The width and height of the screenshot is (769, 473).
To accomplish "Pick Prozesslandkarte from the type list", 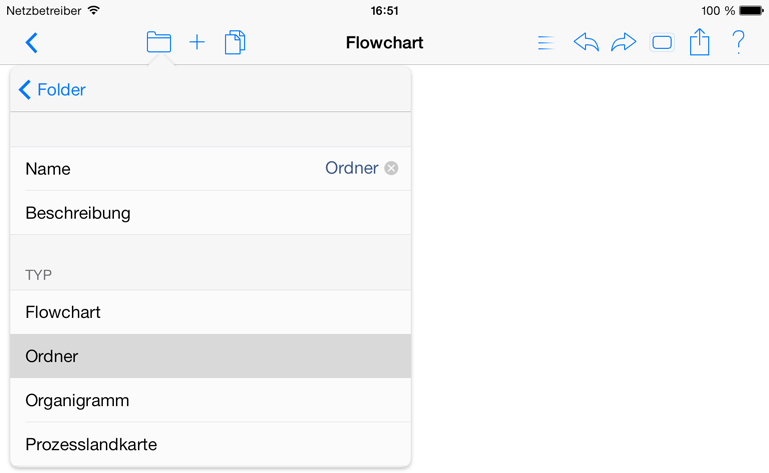I will pyautogui.click(x=210, y=444).
